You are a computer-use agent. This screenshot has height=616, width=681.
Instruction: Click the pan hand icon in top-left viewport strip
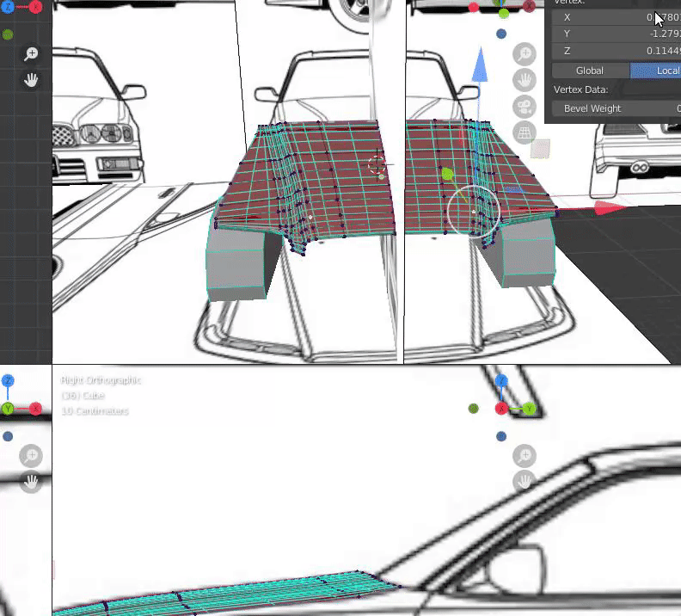point(31,80)
